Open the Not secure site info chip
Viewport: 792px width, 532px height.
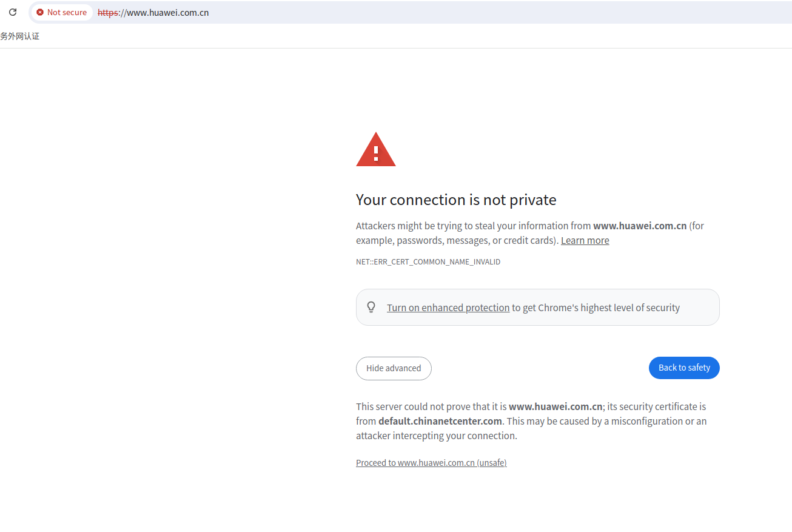tap(62, 12)
